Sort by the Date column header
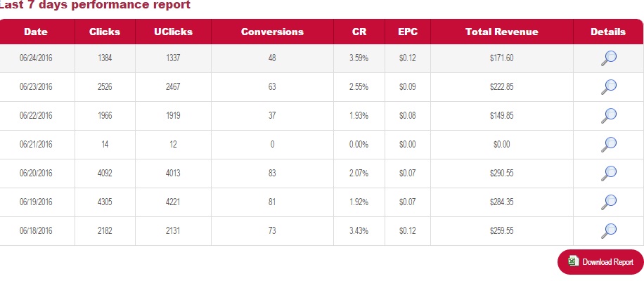Viewport: 644px width, 281px height. pos(36,32)
